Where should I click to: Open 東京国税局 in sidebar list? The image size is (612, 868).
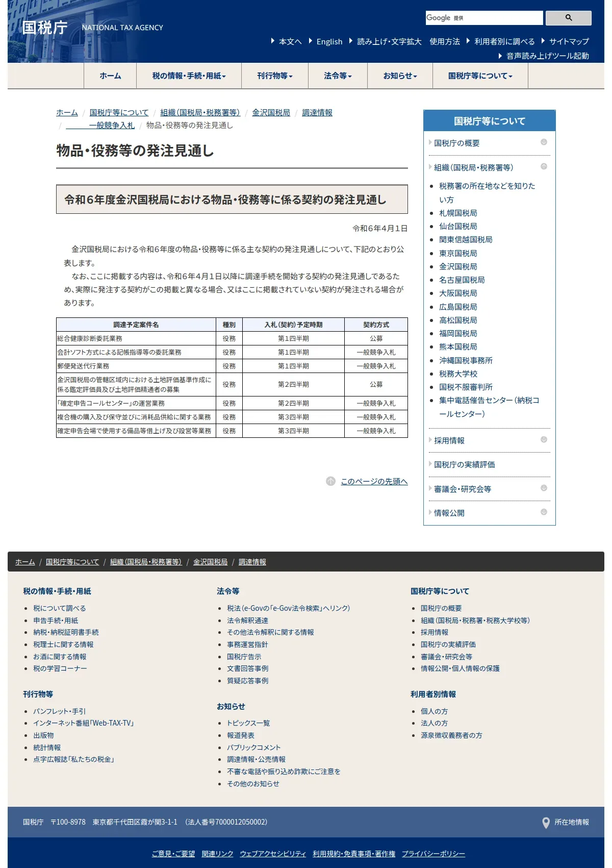[x=458, y=253]
